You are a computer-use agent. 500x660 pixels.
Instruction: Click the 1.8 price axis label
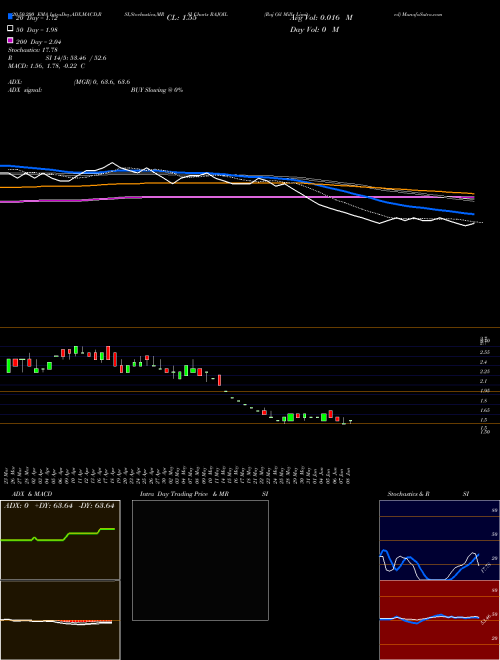484,400
